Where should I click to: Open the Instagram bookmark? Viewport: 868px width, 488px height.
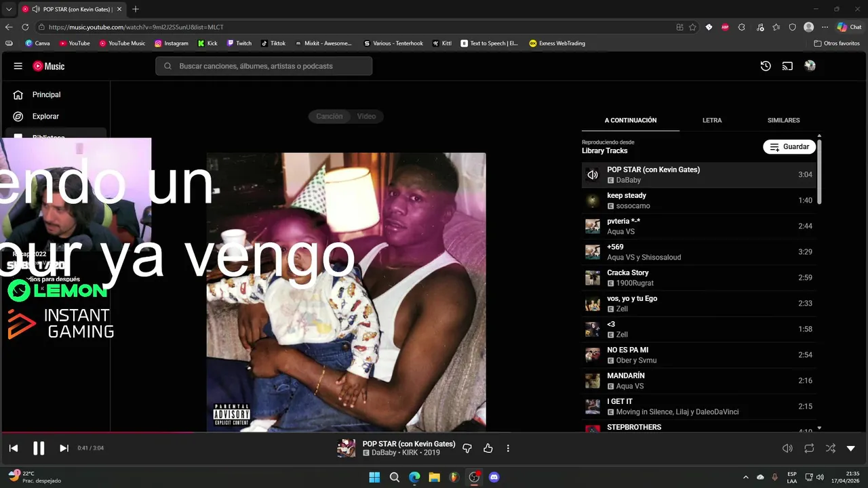click(172, 43)
